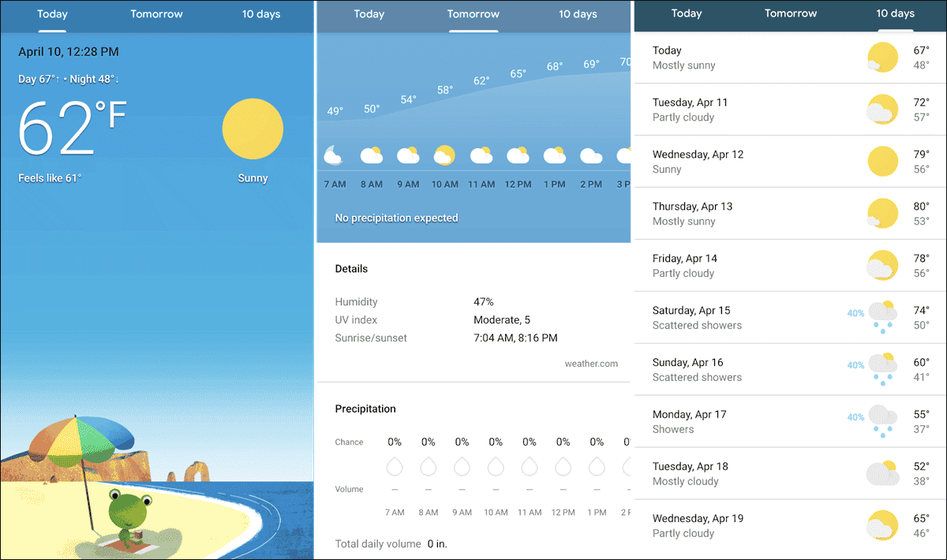The image size is (947, 560).
Task: Click the large sun icon above Sunny
Action: [x=253, y=129]
